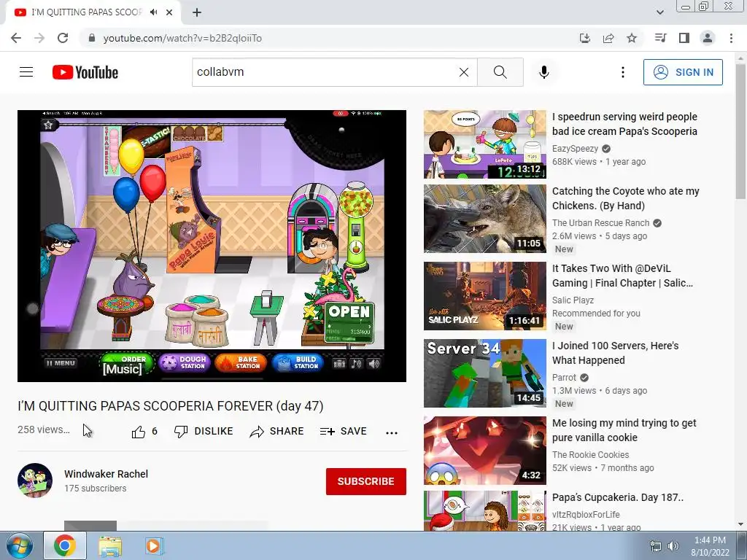This screenshot has width=747, height=560.
Task: Click the video title text day 47
Action: pos(171,406)
